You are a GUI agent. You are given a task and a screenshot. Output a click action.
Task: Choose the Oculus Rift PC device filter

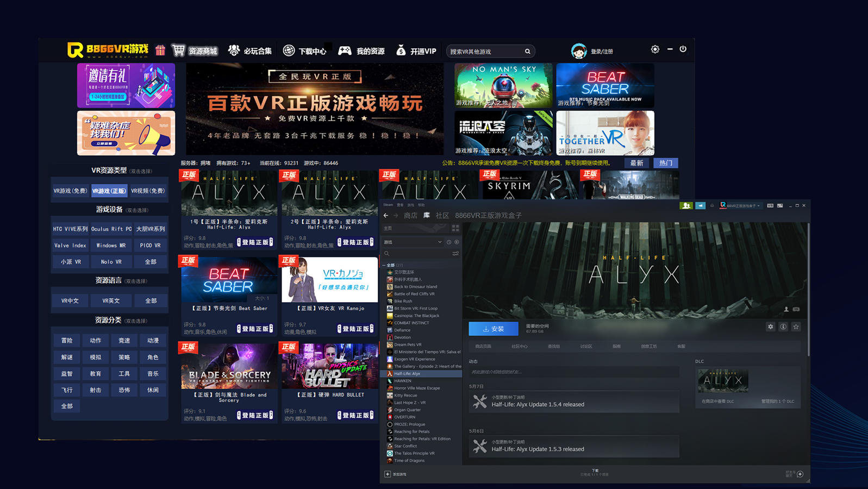click(111, 229)
